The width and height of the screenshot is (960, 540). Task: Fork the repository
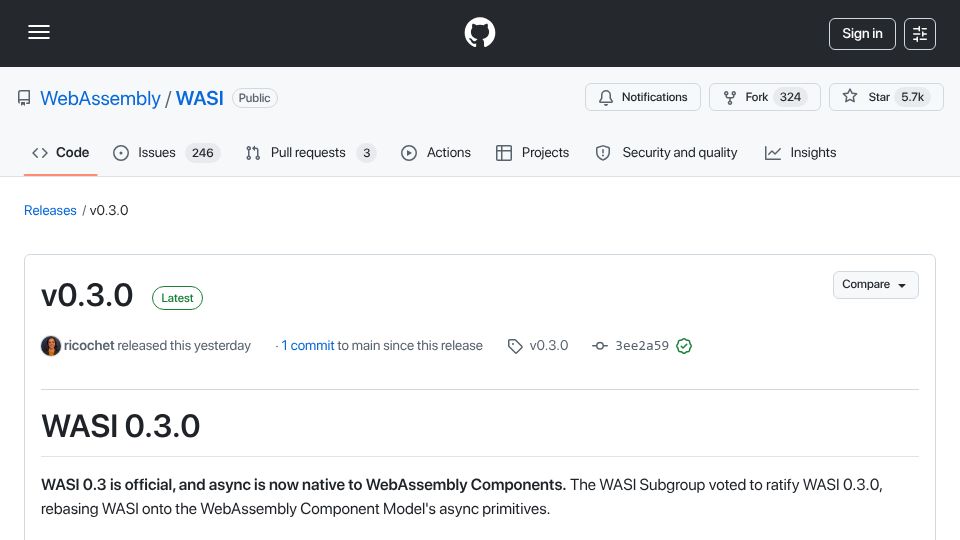tap(764, 97)
